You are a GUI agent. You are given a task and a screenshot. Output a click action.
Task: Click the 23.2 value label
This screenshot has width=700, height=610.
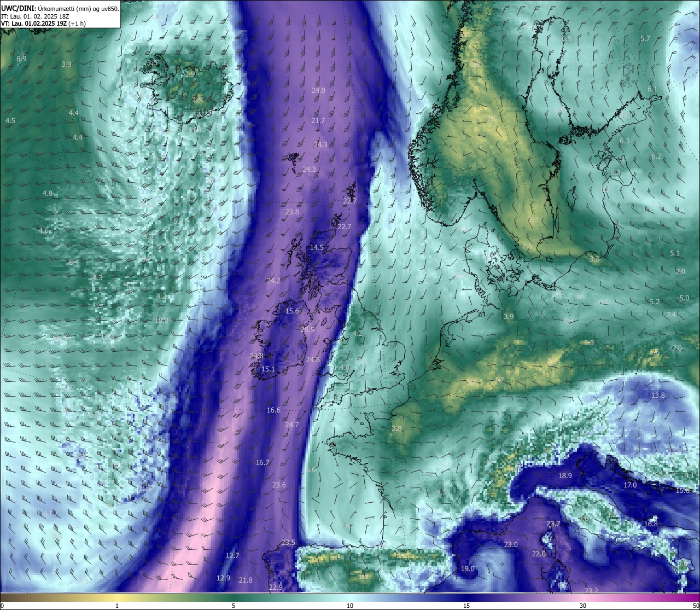(591, 590)
